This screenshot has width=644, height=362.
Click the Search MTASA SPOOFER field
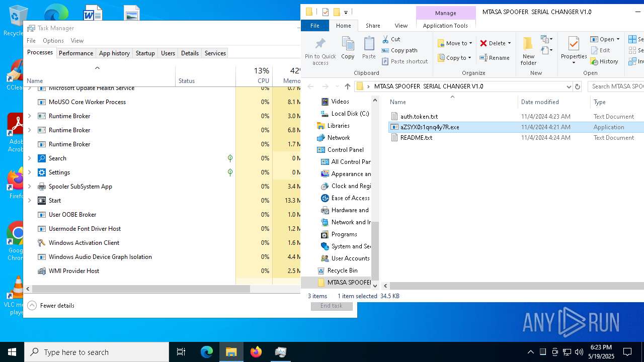616,86
